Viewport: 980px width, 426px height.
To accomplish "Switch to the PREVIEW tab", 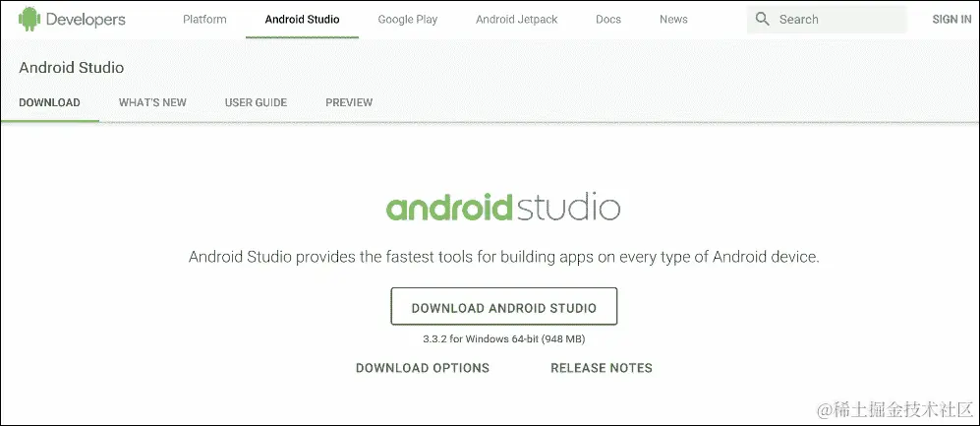I will 349,102.
